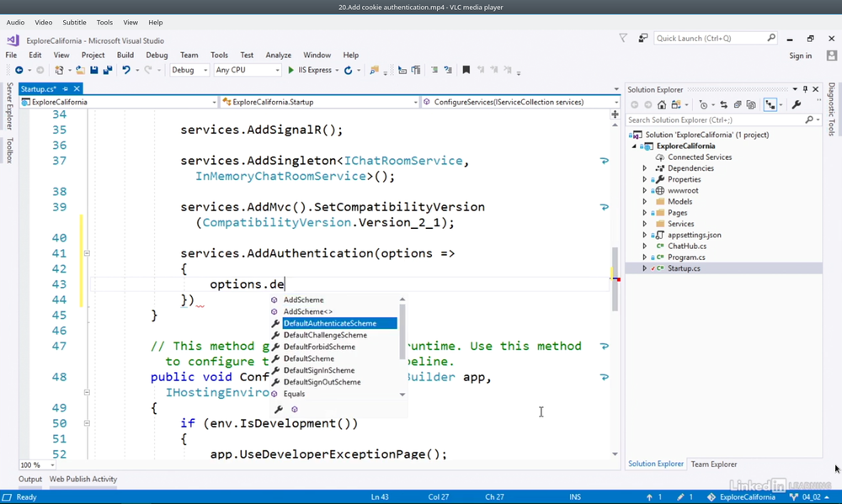
Task: Click the Collapse All icon in Solution Explorer
Action: (x=738, y=105)
